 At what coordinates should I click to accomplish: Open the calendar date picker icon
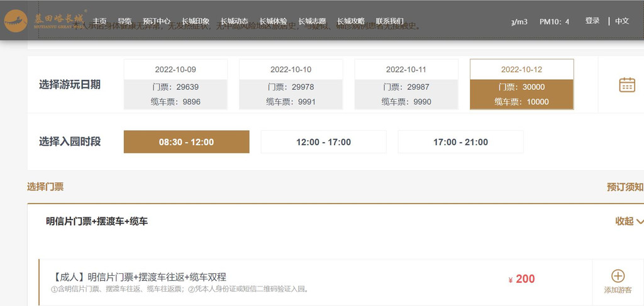pyautogui.click(x=626, y=85)
